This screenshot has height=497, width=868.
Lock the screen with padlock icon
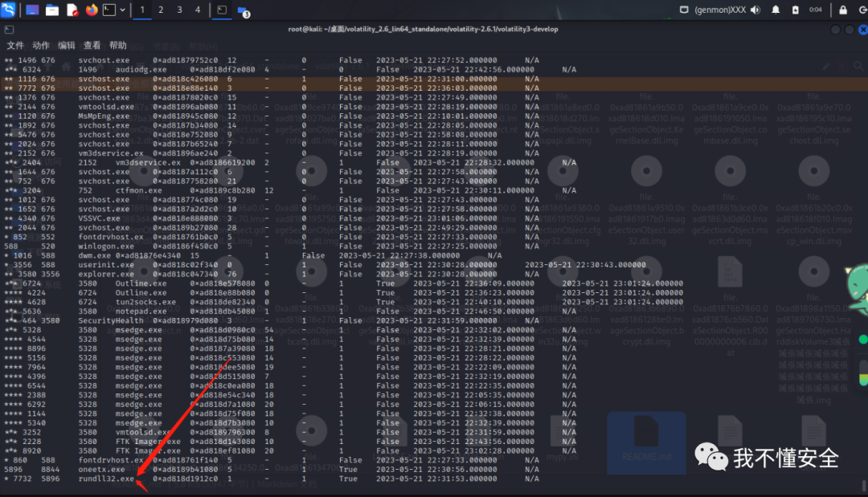click(843, 10)
